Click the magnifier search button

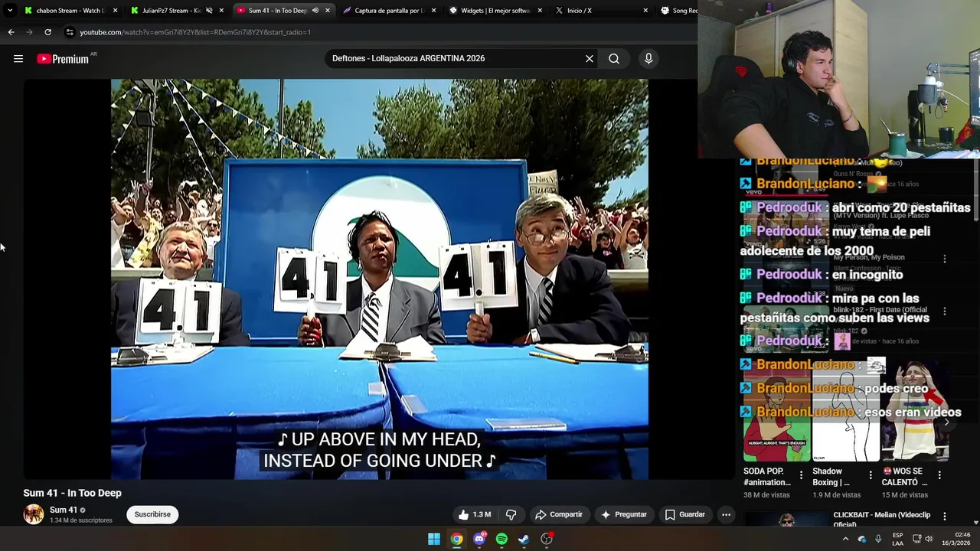(x=614, y=59)
